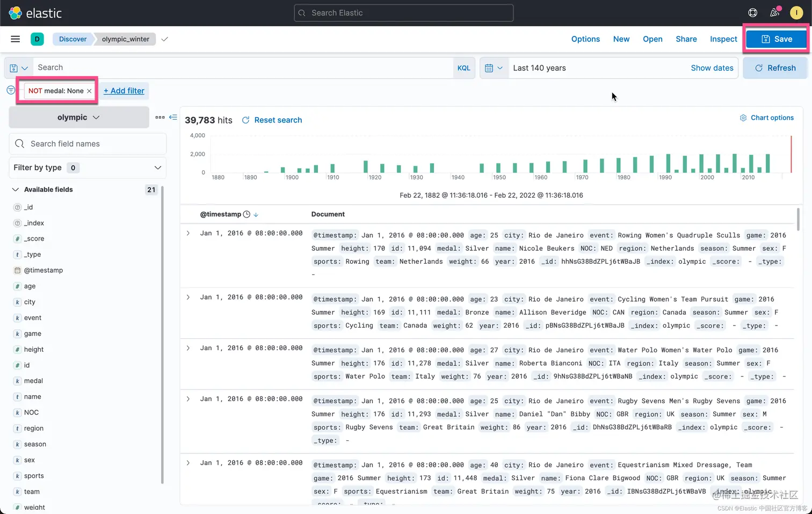Click the Save button
Image resolution: width=812 pixels, height=514 pixels.
777,39
